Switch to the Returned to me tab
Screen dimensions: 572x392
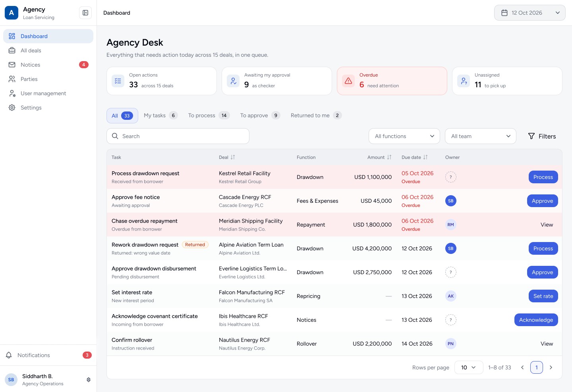point(316,115)
